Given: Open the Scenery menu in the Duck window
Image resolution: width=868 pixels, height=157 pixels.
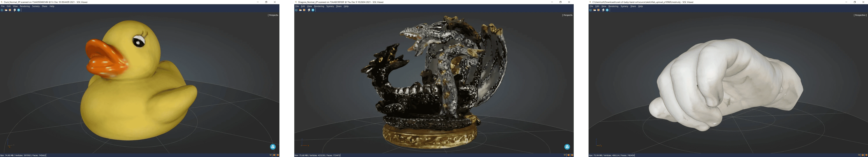Looking at the screenshot, I should 36,6.
